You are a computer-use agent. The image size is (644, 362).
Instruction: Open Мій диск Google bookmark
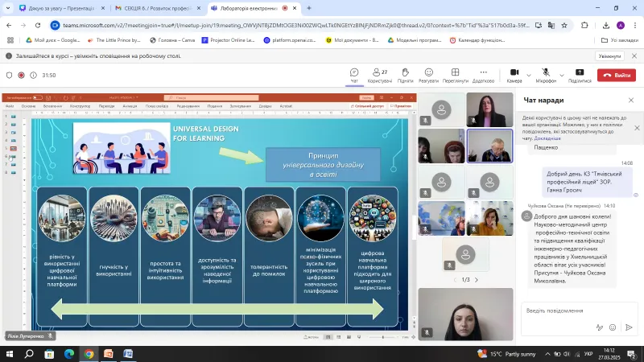[x=53, y=40]
